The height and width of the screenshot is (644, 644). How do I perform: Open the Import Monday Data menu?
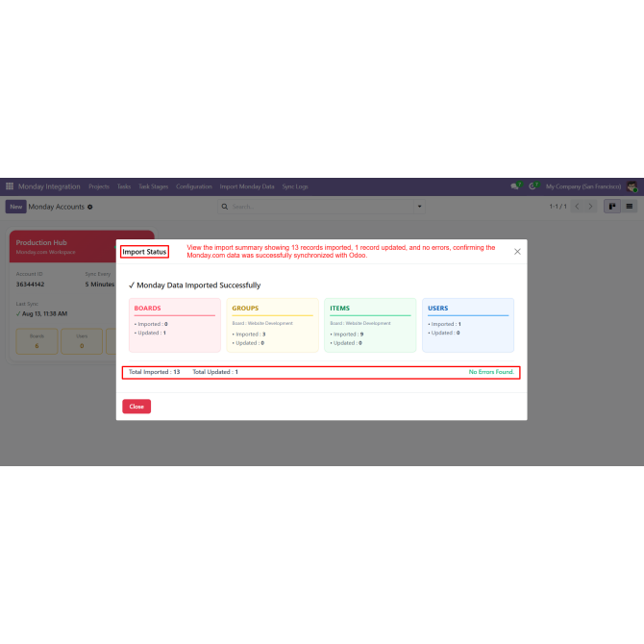pyautogui.click(x=247, y=186)
